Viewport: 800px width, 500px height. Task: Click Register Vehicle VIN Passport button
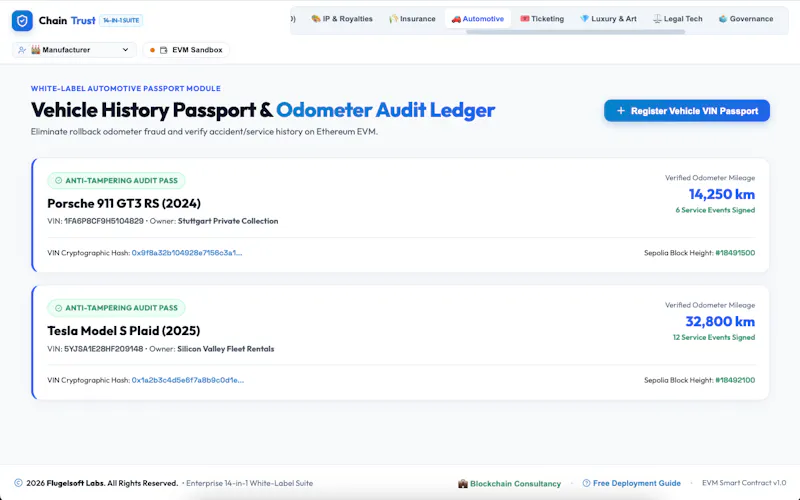click(x=687, y=111)
